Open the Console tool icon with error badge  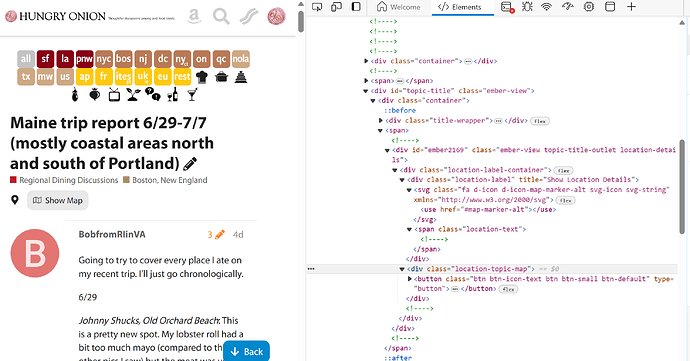507,7
